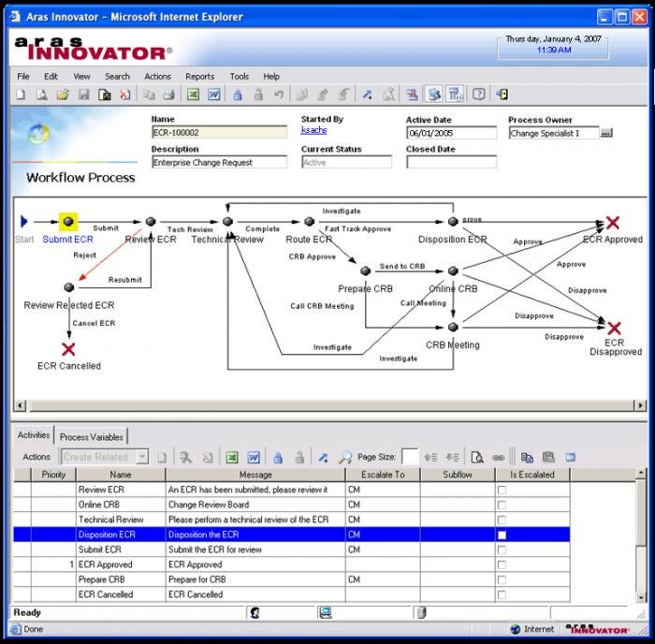
Task: Click the Copy icon in main toolbar
Action: click(149, 95)
